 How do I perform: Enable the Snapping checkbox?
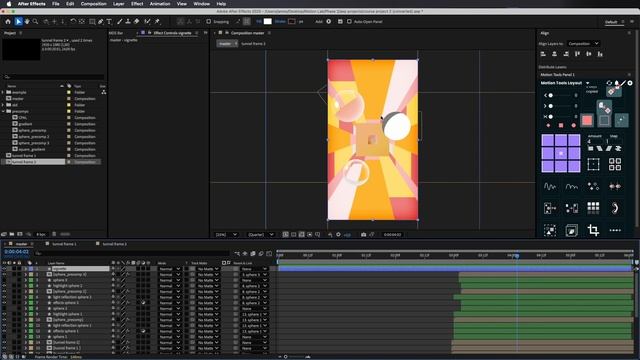point(209,22)
